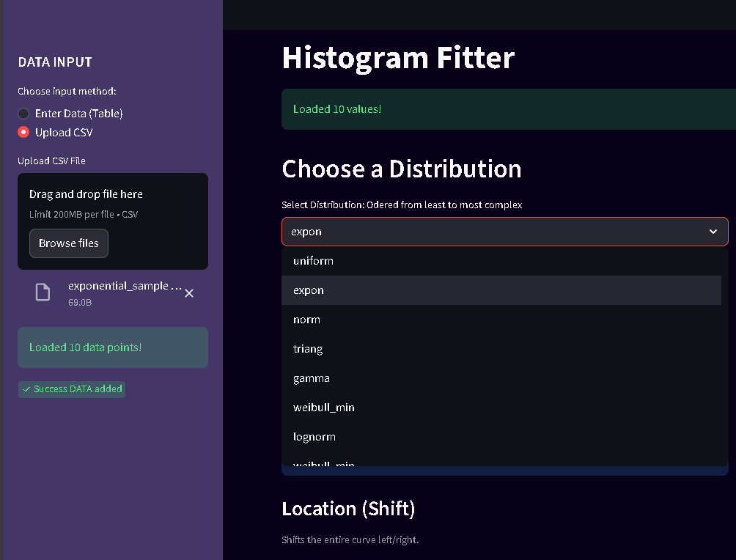Image resolution: width=736 pixels, height=560 pixels.
Task: Select the Enter Data (Table) option
Action: 24,114
